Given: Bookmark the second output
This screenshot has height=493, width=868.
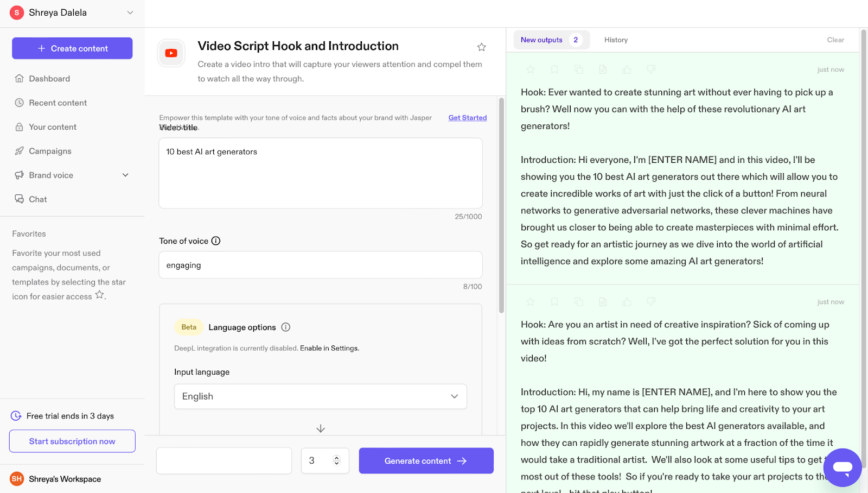Looking at the screenshot, I should click(554, 302).
